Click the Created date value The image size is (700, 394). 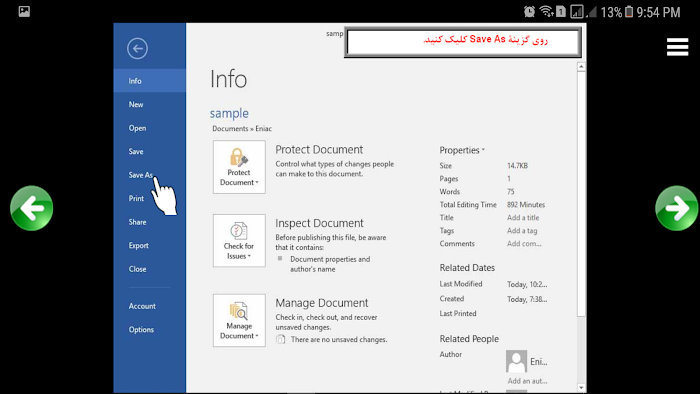coord(527,299)
